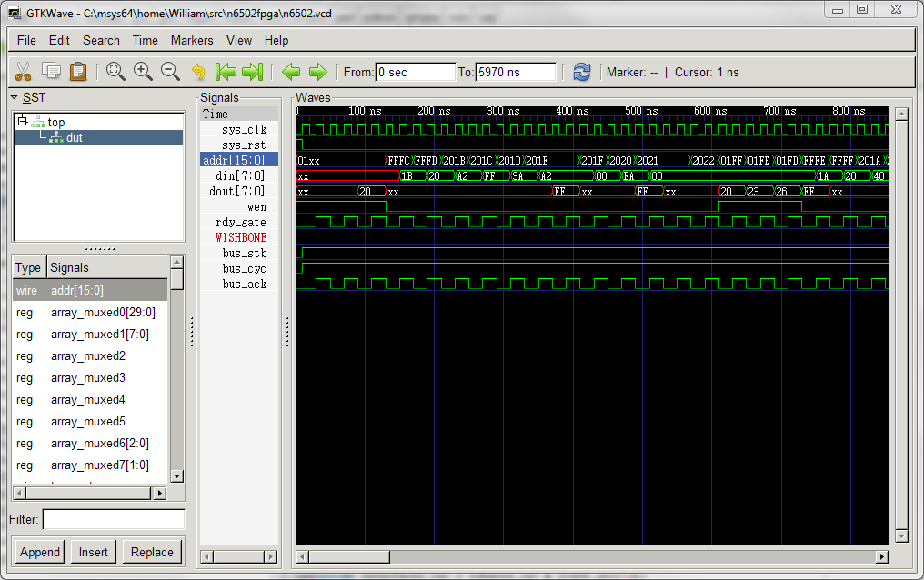Jump to start time with toolbar icon
The height and width of the screenshot is (580, 924).
tap(225, 72)
